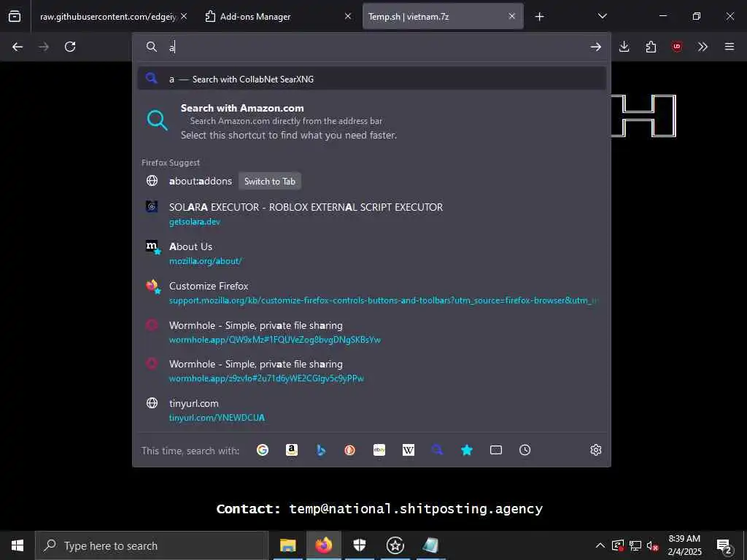Image resolution: width=747 pixels, height=560 pixels.
Task: Search history with clock icon
Action: pos(525,450)
